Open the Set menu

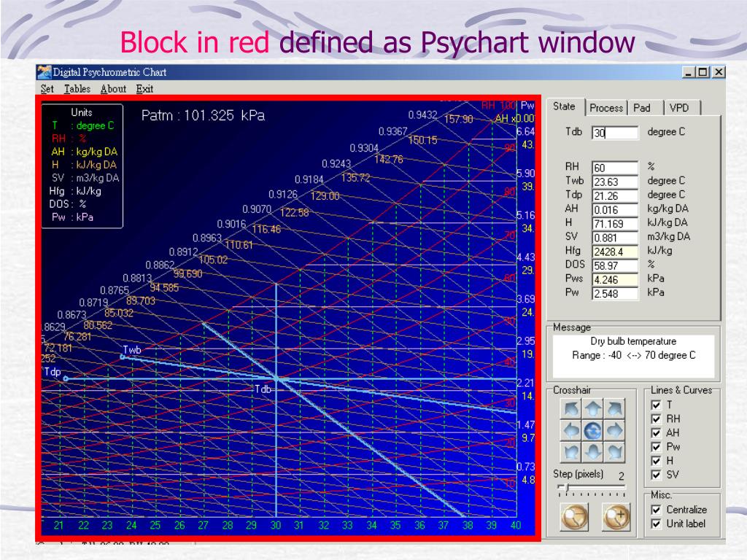point(47,88)
